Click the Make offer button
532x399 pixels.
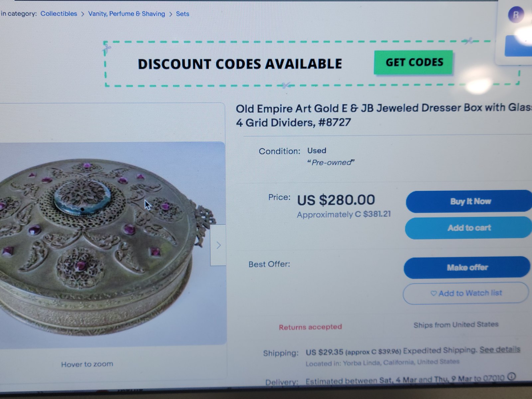click(467, 267)
